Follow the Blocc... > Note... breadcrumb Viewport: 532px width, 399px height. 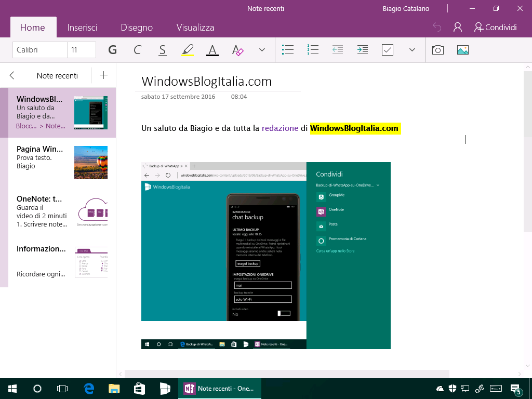tap(41, 126)
